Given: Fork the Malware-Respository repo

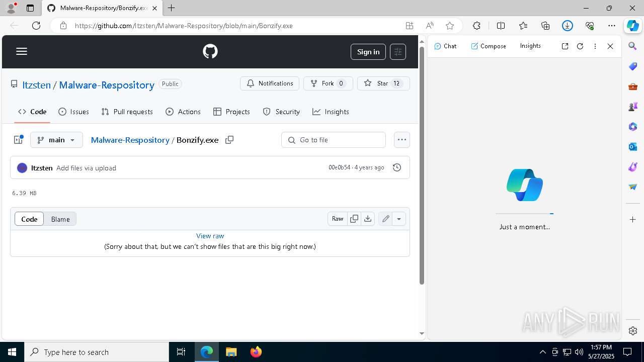Looking at the screenshot, I should coord(328,83).
